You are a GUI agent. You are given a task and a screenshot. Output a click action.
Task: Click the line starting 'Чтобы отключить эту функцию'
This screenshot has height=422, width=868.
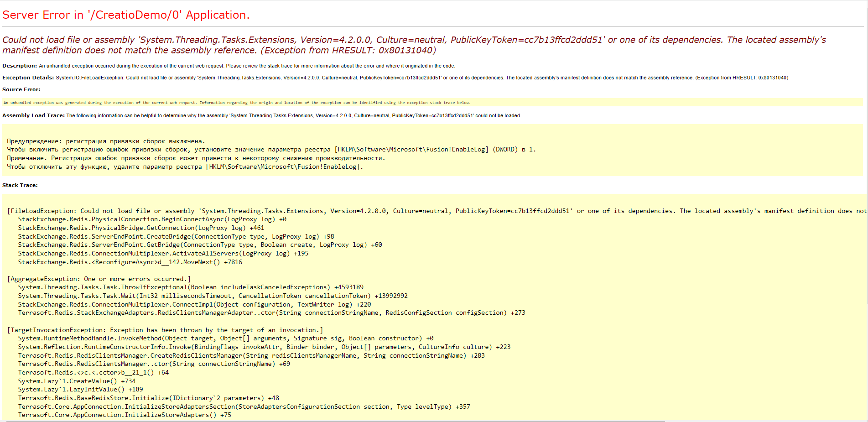pyautogui.click(x=185, y=167)
